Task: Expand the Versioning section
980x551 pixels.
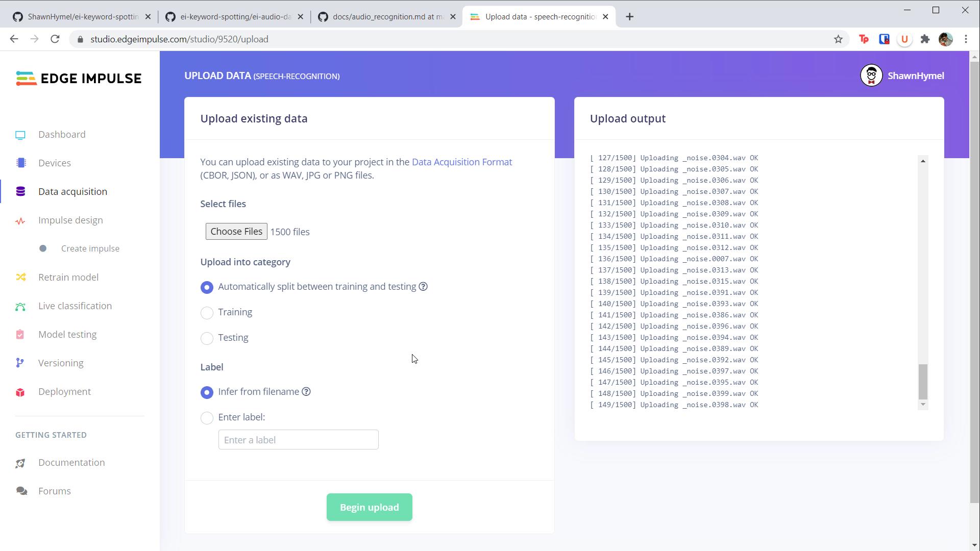Action: tap(61, 363)
